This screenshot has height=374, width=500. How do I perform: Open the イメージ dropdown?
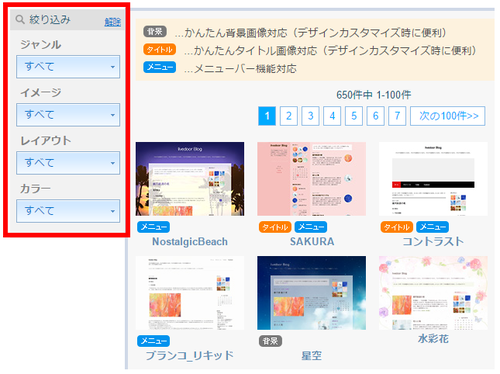68,115
